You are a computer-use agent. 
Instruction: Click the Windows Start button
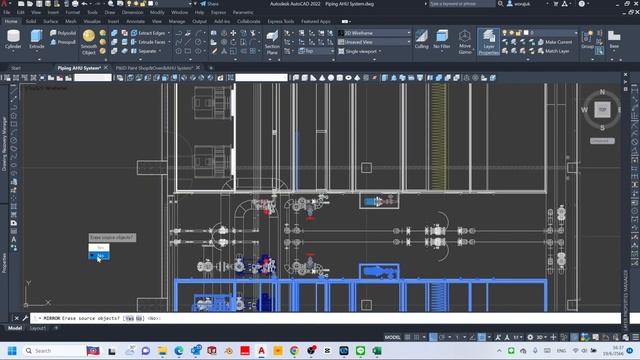pyautogui.click(x=12, y=351)
